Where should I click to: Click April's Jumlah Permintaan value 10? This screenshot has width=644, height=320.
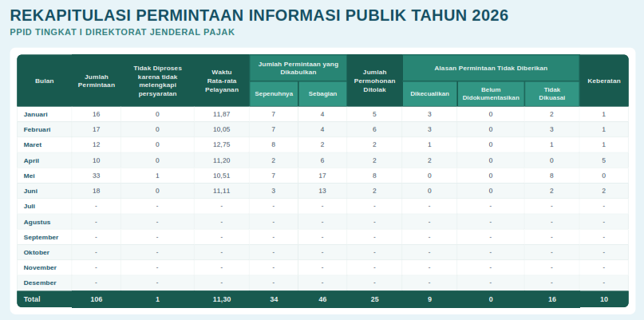(x=97, y=160)
